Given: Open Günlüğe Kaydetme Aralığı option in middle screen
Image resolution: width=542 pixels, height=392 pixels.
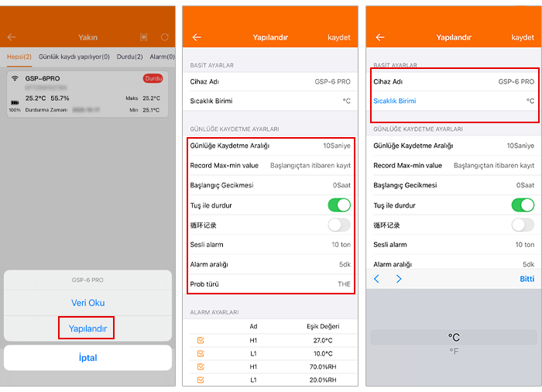Looking at the screenshot, I should pyautogui.click(x=270, y=146).
